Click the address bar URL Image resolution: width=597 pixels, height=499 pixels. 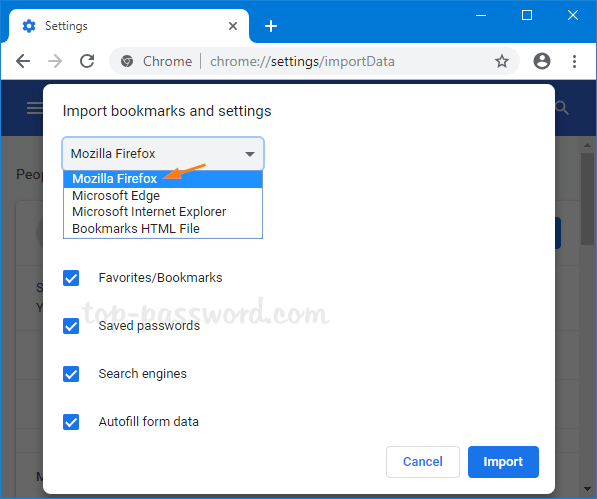tap(302, 61)
